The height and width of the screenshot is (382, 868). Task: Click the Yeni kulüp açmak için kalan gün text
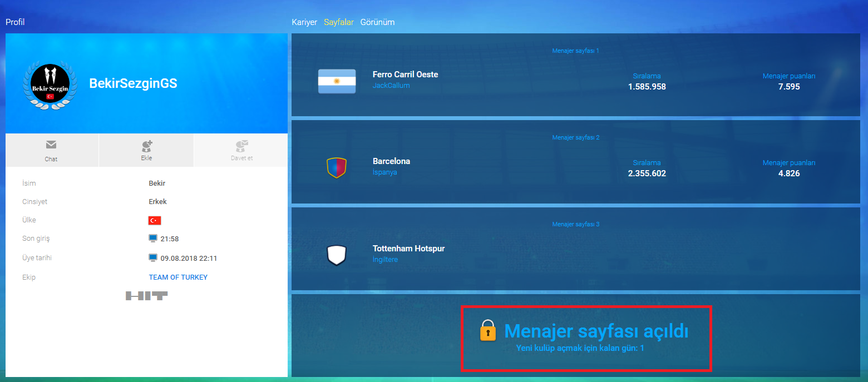580,348
